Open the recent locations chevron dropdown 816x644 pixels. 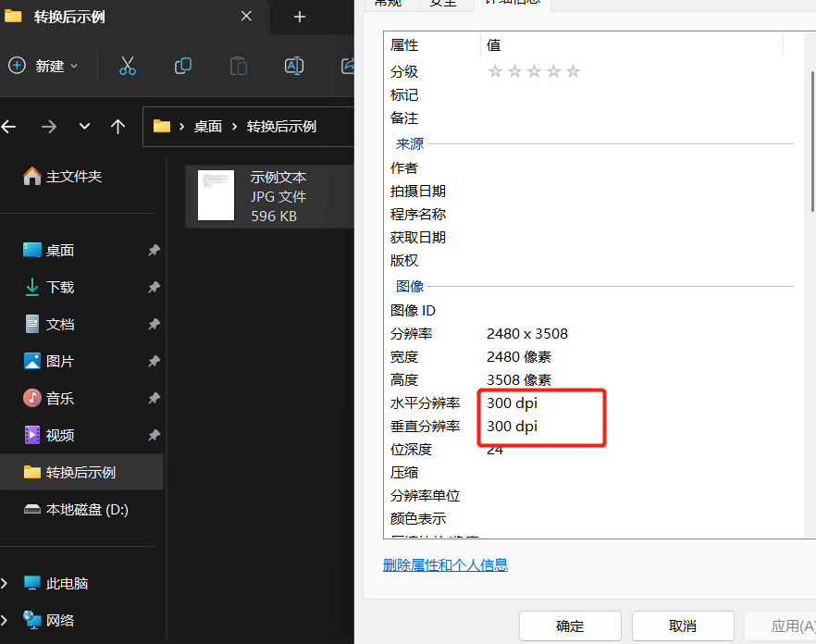pyautogui.click(x=83, y=127)
